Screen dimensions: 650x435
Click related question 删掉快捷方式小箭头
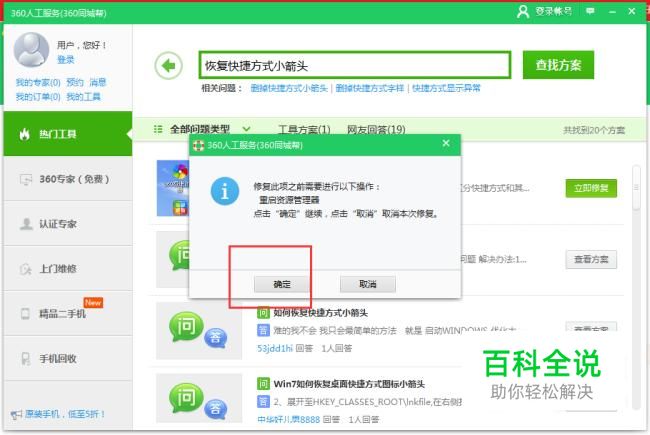(x=289, y=88)
